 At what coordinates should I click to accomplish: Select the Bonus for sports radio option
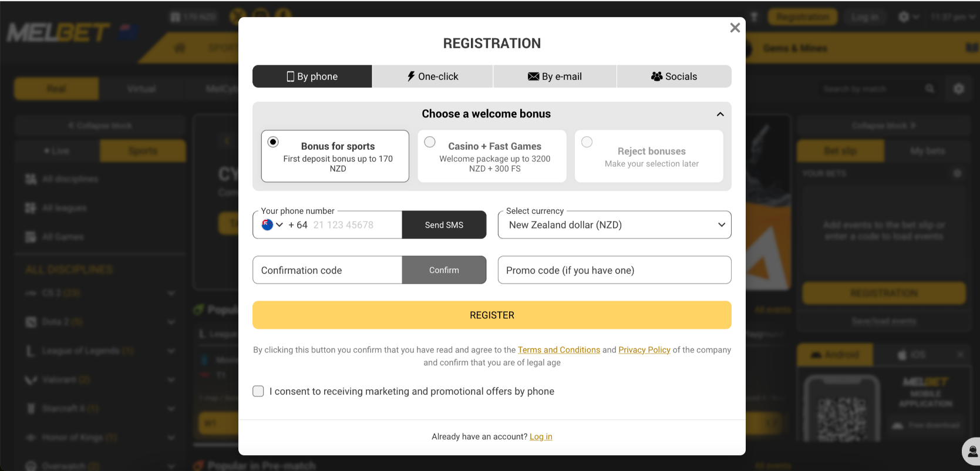(x=273, y=142)
